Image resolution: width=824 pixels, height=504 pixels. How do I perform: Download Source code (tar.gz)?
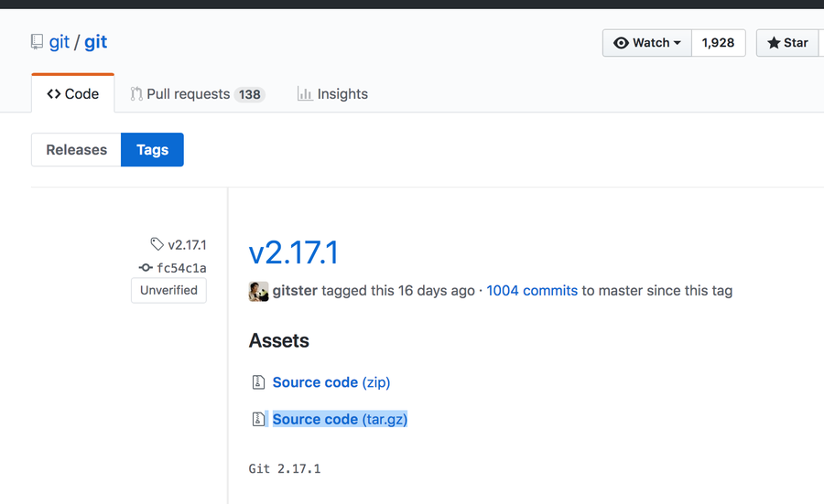coord(340,419)
